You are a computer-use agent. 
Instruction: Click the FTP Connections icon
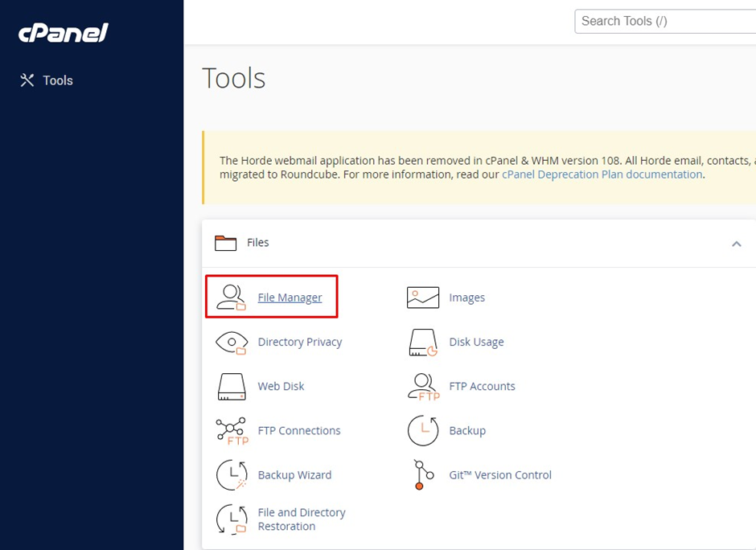[232, 431]
